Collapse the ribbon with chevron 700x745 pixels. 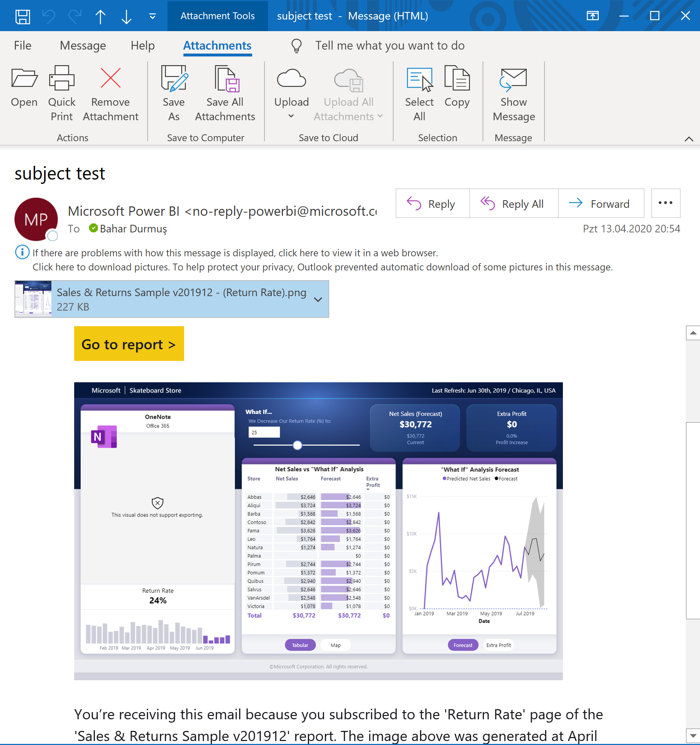tap(689, 139)
